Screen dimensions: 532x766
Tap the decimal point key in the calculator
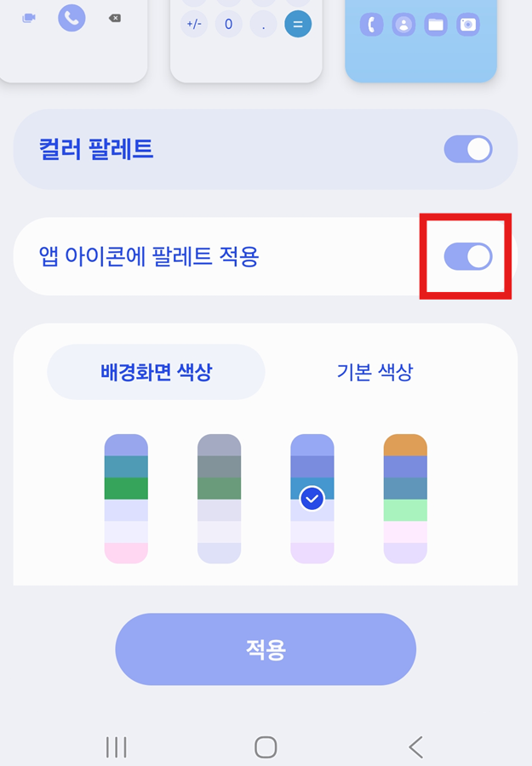(261, 25)
